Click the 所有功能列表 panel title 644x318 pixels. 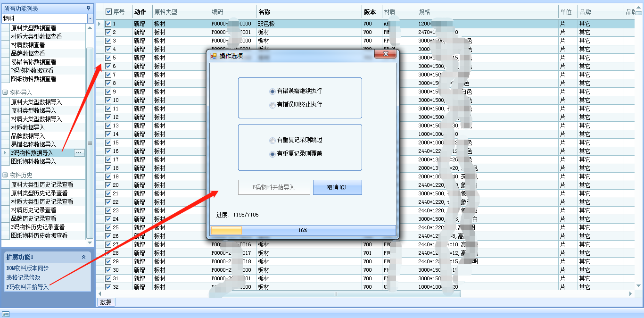(21, 8)
